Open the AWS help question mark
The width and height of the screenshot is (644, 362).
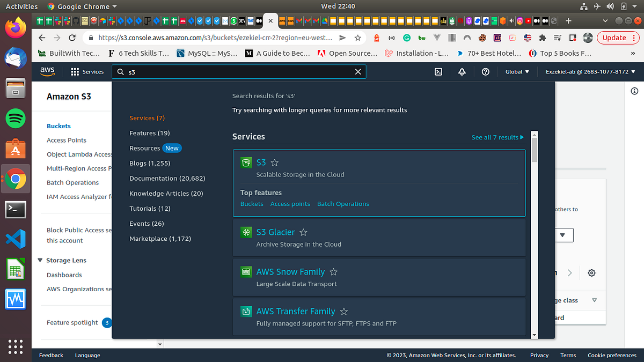tap(486, 72)
